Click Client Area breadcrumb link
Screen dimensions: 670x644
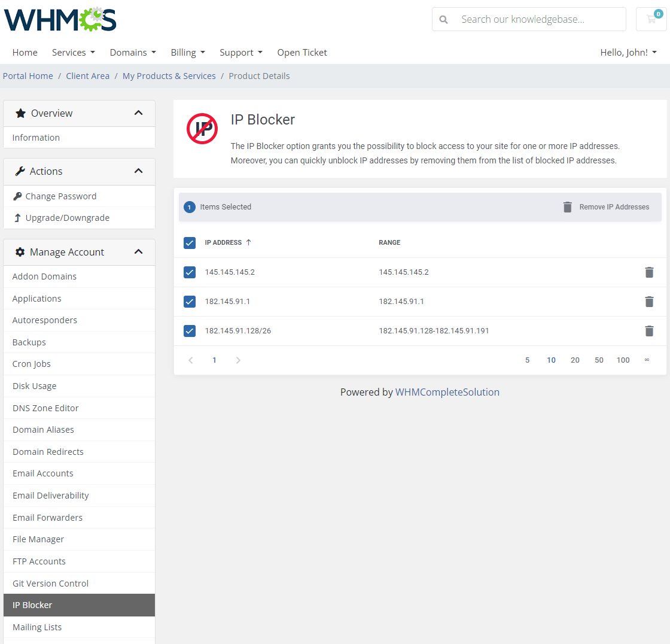click(87, 76)
